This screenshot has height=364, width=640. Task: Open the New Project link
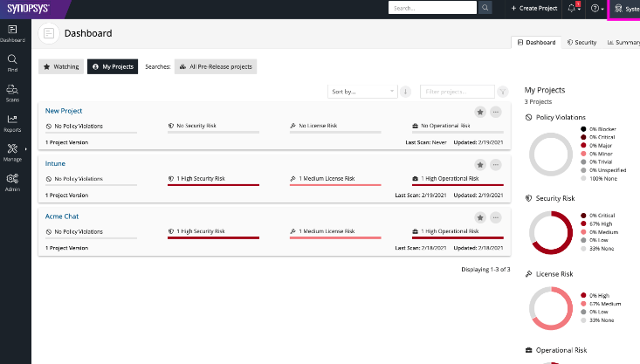(x=64, y=111)
